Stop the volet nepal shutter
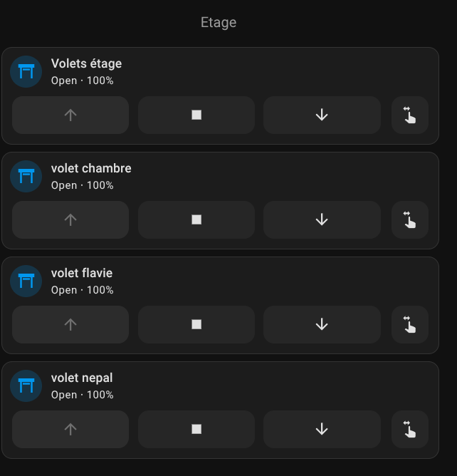 click(196, 429)
